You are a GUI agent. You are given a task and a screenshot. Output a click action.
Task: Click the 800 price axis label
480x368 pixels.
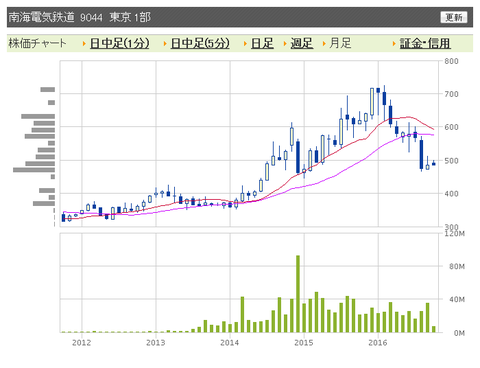coord(451,61)
